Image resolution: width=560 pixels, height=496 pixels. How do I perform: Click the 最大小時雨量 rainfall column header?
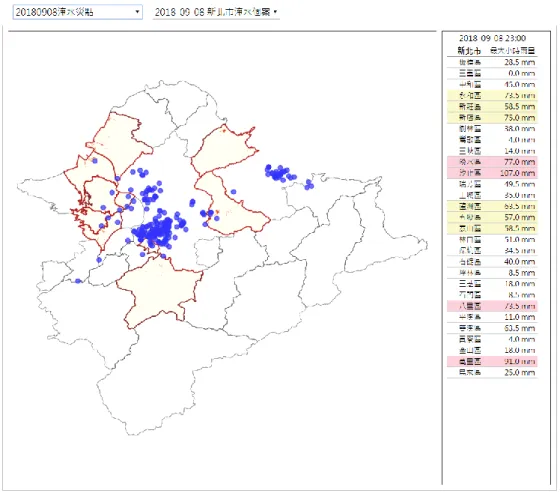click(512, 50)
